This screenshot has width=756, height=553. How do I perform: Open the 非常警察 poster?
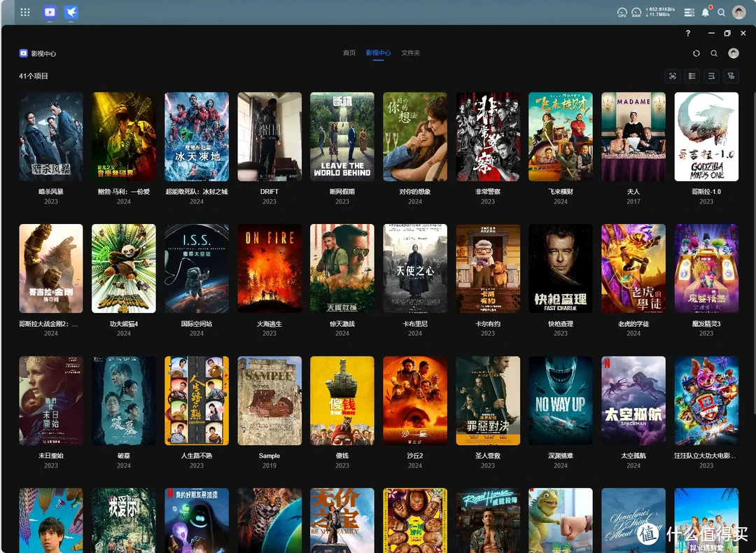488,137
